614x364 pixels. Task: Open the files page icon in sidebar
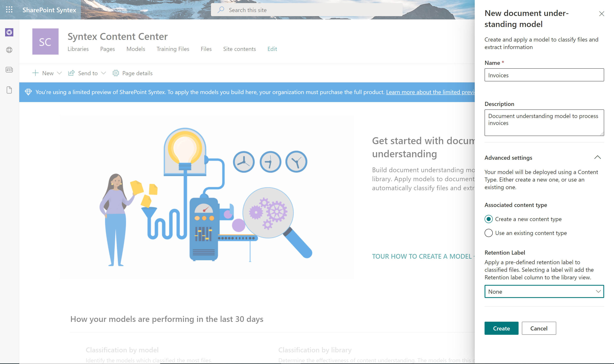9,90
